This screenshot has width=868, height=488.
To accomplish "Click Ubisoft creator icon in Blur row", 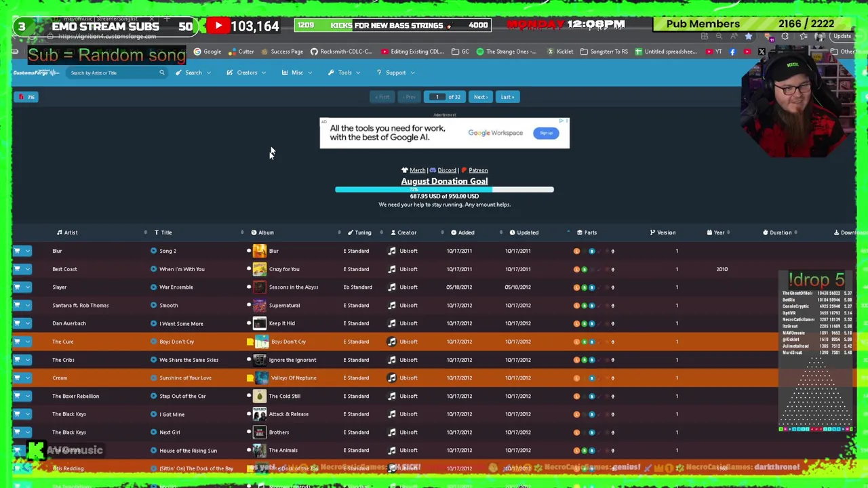I will pyautogui.click(x=391, y=251).
